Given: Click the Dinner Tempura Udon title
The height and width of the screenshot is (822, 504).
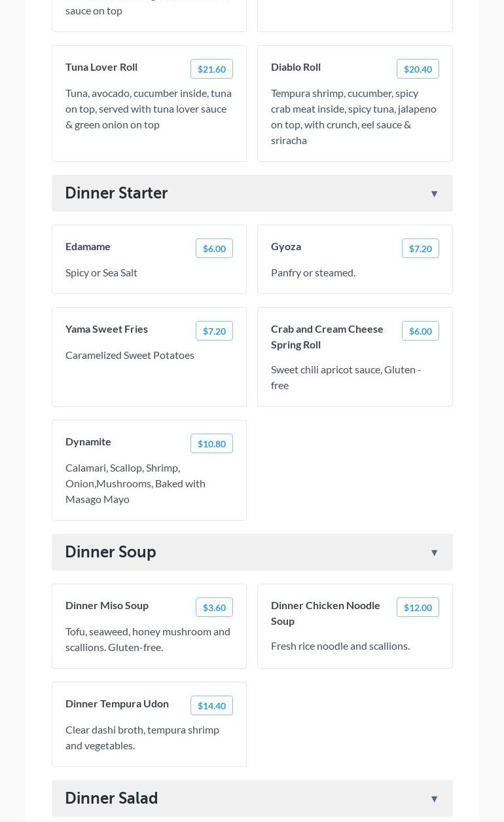Looking at the screenshot, I should point(117,703).
